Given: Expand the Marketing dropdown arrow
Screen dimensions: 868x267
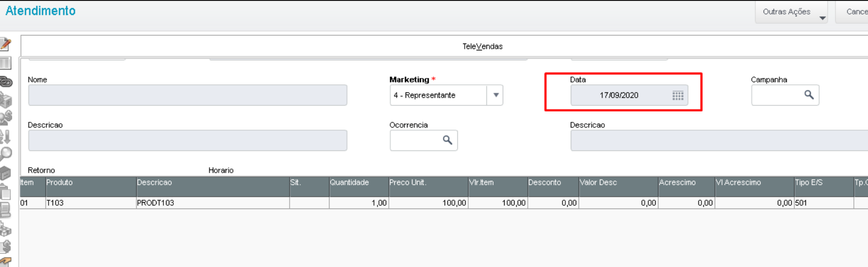Looking at the screenshot, I should (495, 95).
